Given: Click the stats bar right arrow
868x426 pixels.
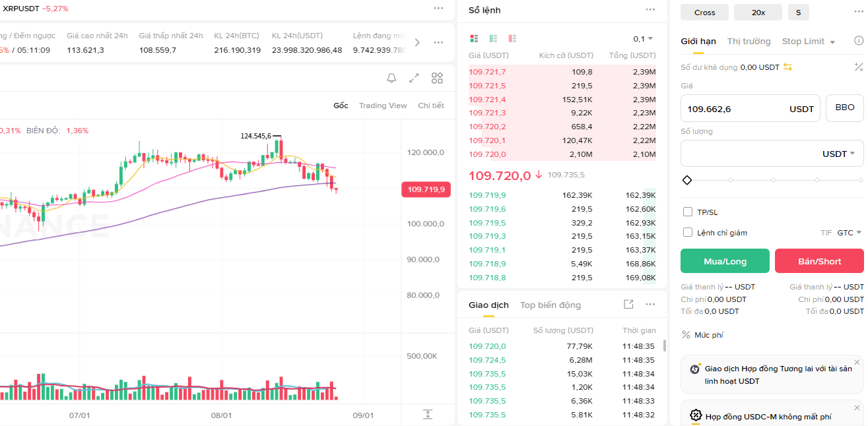Looking at the screenshot, I should click(417, 42).
